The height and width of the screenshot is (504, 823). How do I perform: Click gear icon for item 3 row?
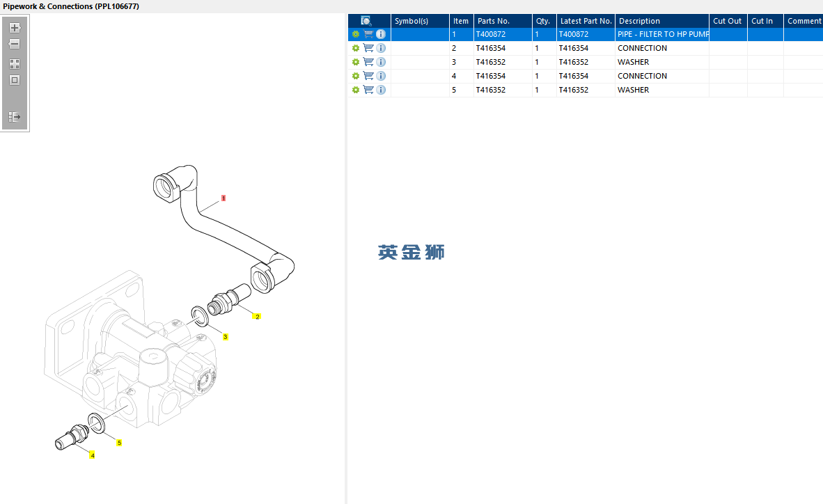tap(356, 62)
